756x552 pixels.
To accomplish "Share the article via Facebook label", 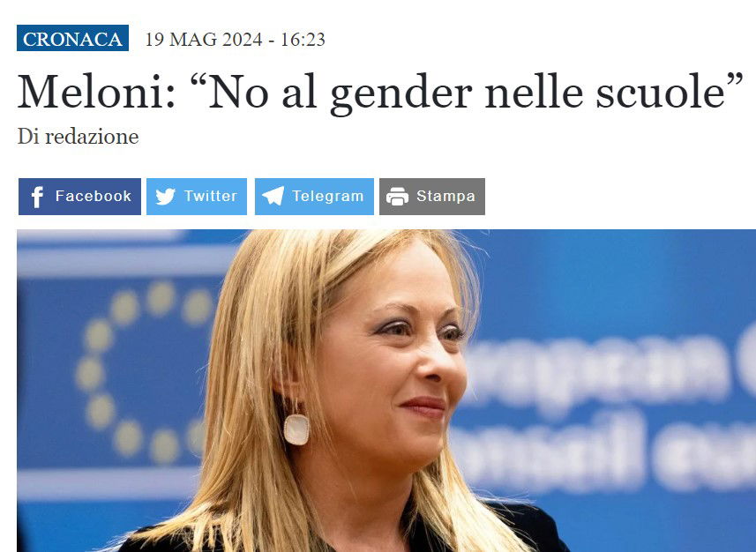I will (93, 196).
